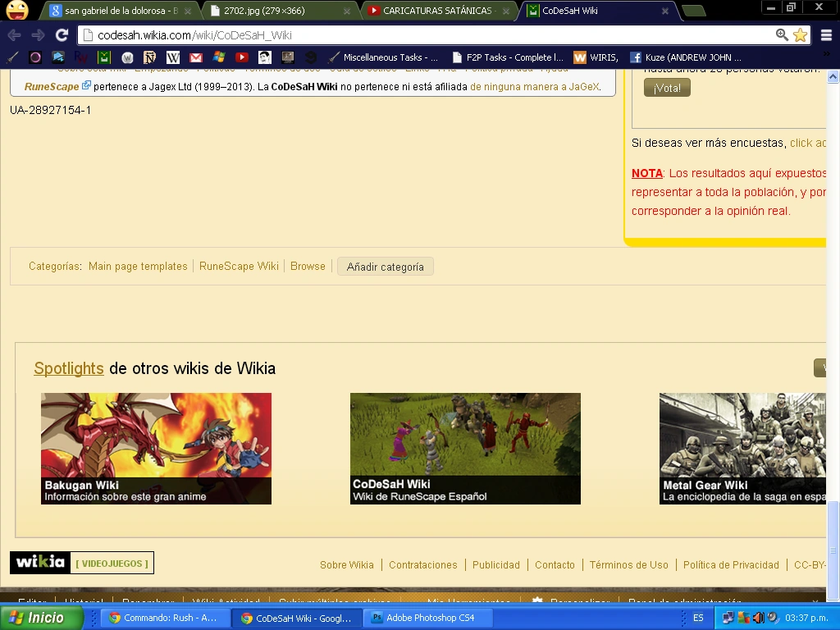Open Política de Privacidad footer link
Viewport: 840px width, 630px height.
click(x=731, y=564)
